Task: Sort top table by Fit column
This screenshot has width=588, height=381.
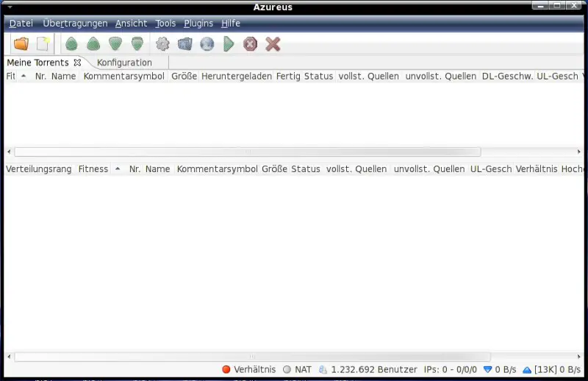Action: 11,76
